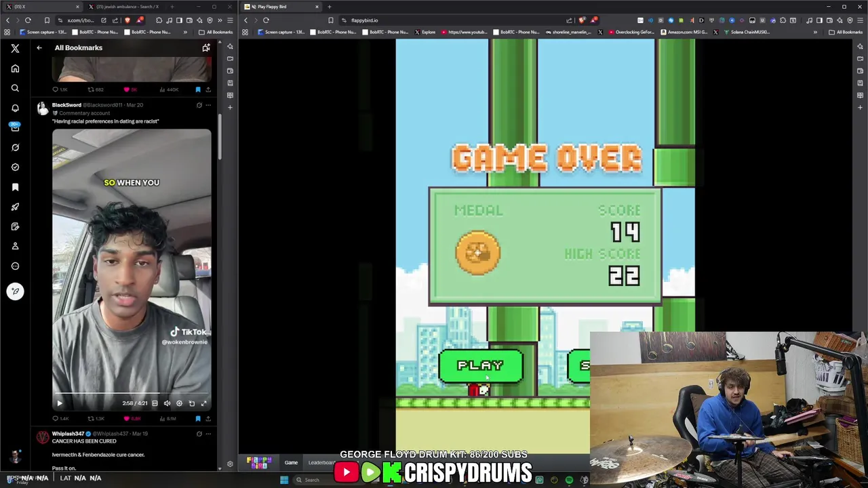Click the X logo at the top of the sidebar
Viewport: 868px width, 488px height.
[x=15, y=48]
